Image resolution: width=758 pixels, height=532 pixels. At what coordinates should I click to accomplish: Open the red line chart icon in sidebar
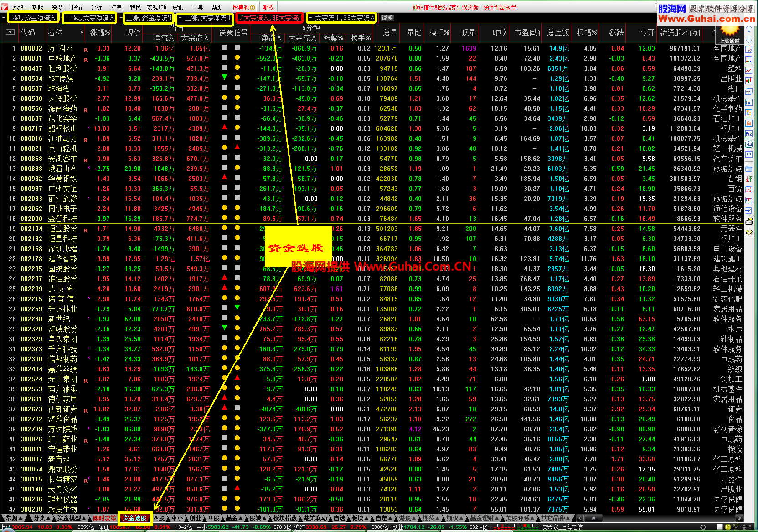coord(749,71)
